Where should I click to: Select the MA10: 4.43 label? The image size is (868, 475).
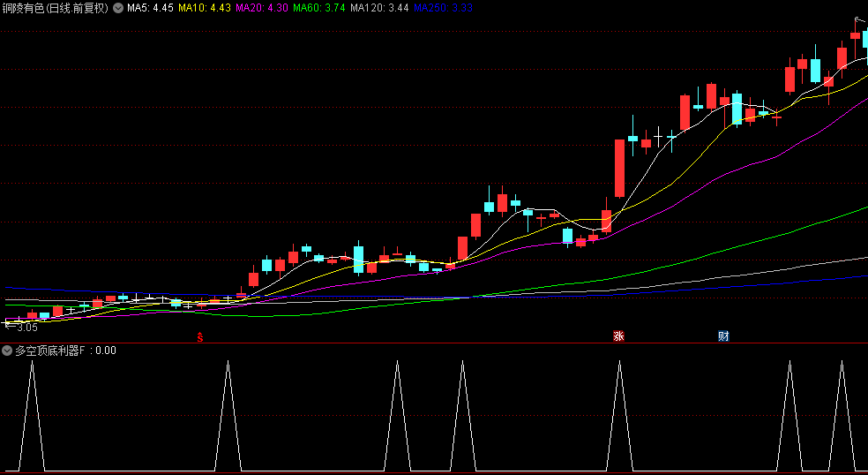coord(205,8)
